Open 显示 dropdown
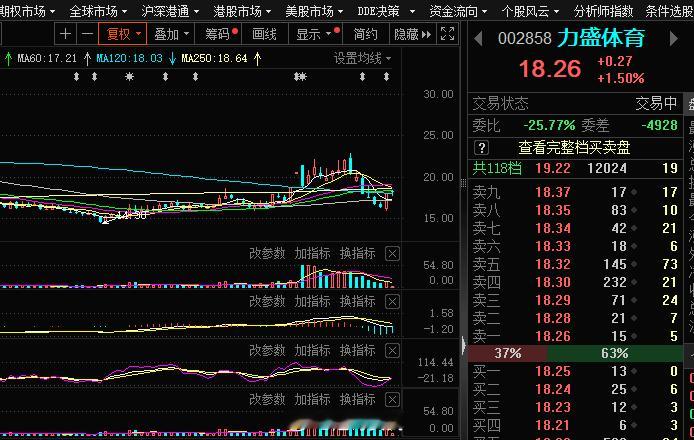 [316, 34]
